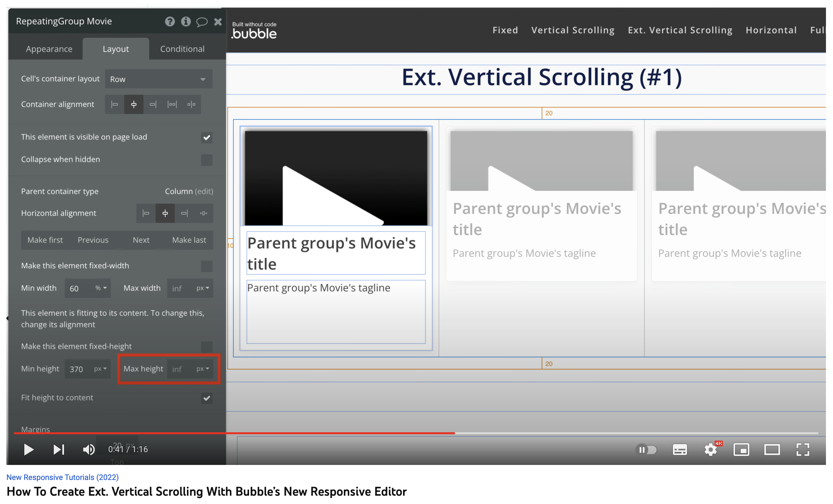Click the help question mark icon

pyautogui.click(x=170, y=22)
